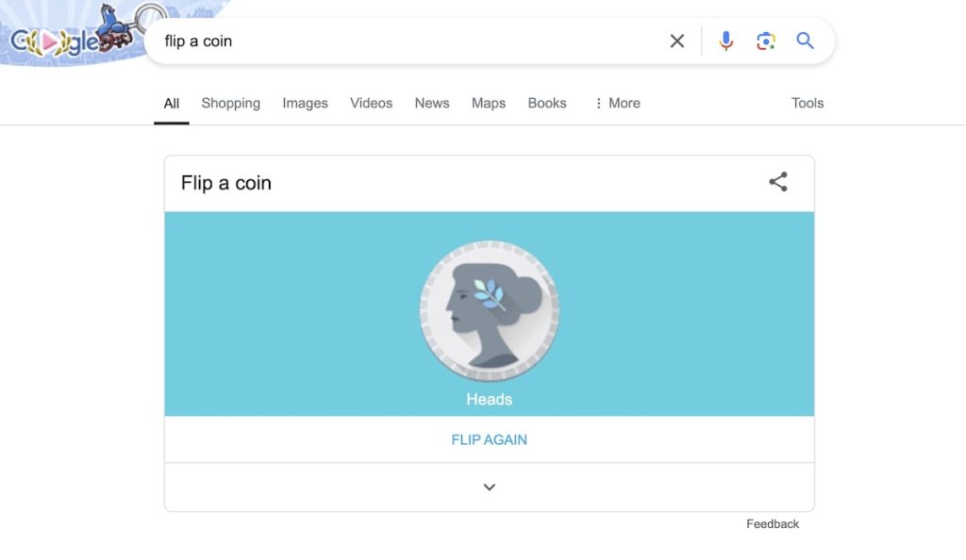Open search by image camera
Image resolution: width=966 pixels, height=560 pixels.
click(x=765, y=41)
